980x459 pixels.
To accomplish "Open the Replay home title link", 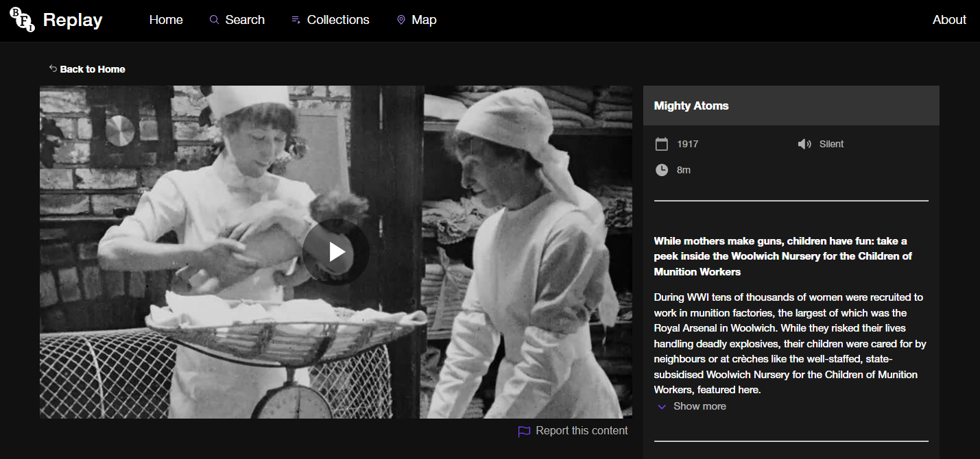I will click(72, 20).
